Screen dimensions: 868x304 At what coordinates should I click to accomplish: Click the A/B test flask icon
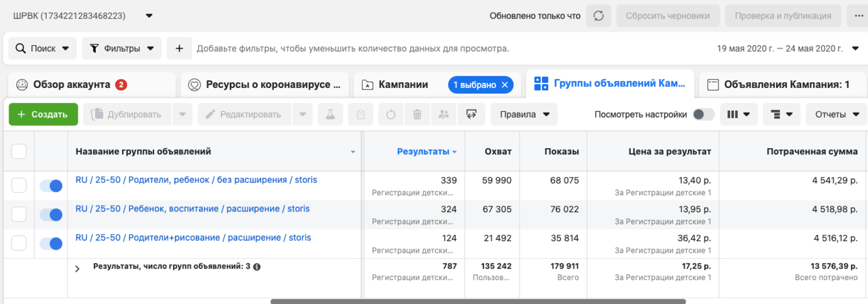330,114
